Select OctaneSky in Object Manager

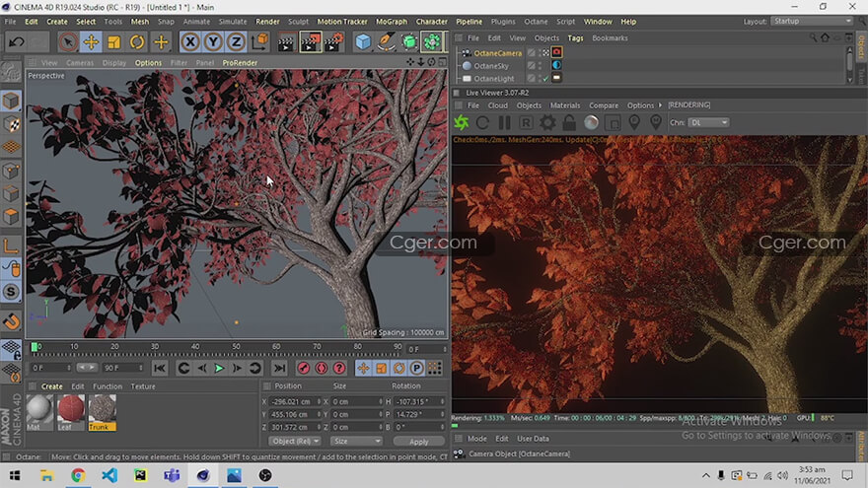tap(491, 66)
